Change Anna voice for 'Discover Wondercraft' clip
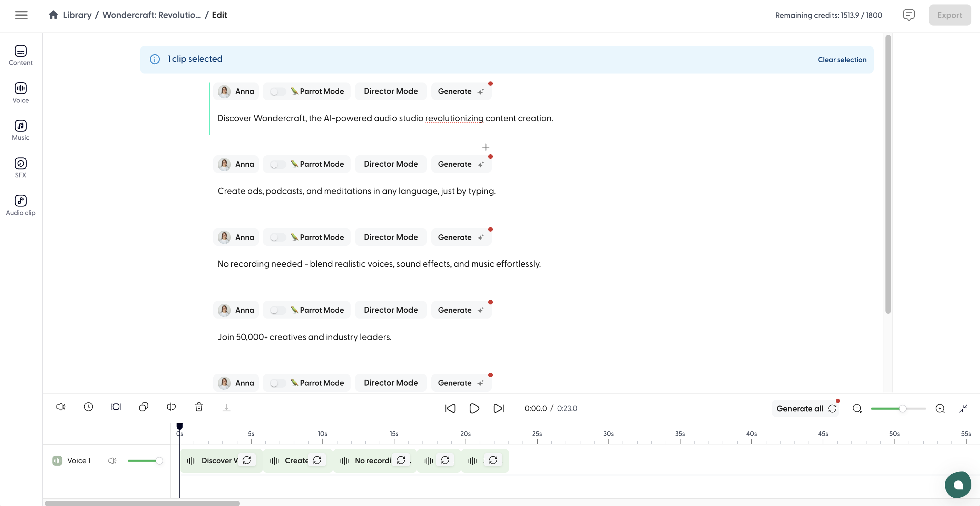The width and height of the screenshot is (980, 506). click(x=236, y=91)
